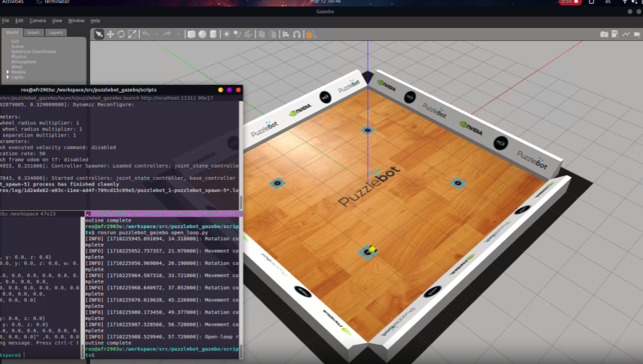
Task: Open the undo history dropdown arrow
Action: (156, 34)
